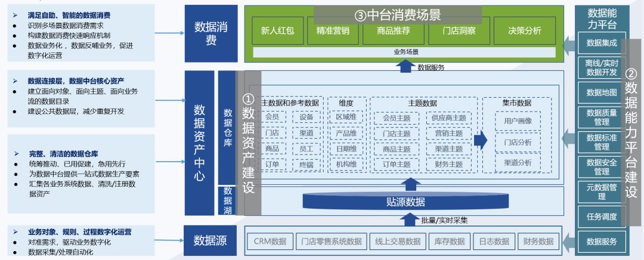The width and height of the screenshot is (644, 260).
Task: Select the 批量/实时采集 label
Action: pos(444,220)
